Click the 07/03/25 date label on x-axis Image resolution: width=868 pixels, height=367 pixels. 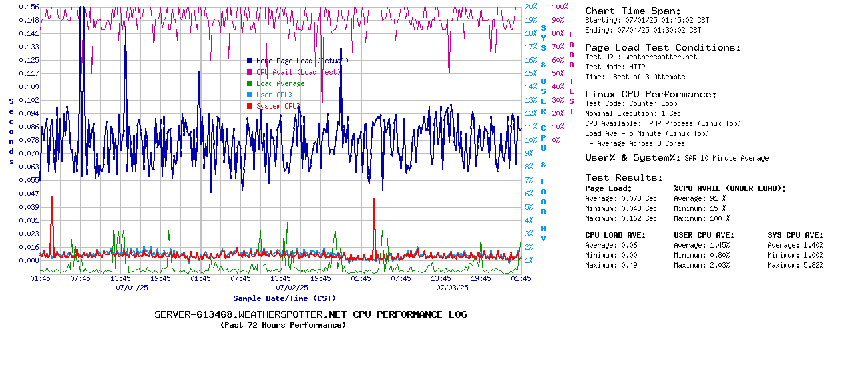point(452,288)
